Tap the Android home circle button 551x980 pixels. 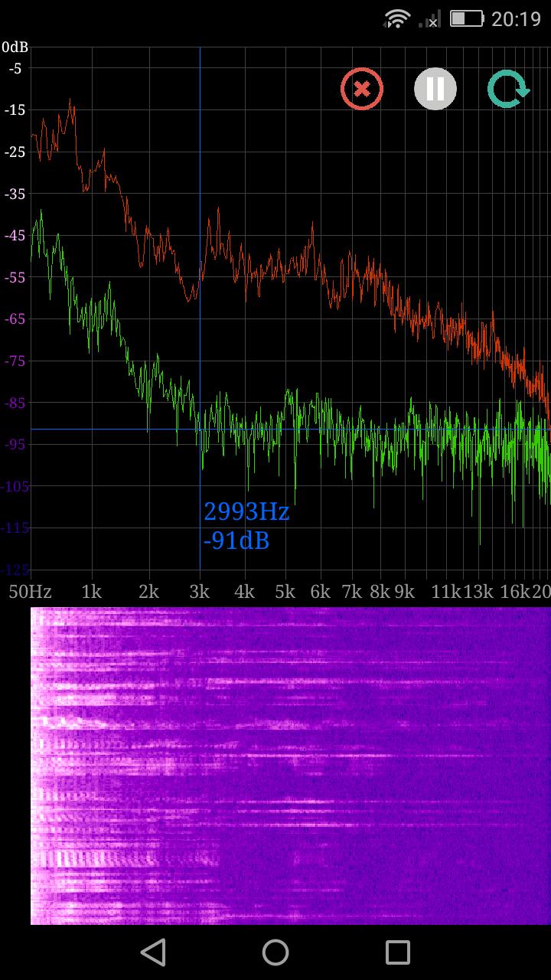[275, 952]
